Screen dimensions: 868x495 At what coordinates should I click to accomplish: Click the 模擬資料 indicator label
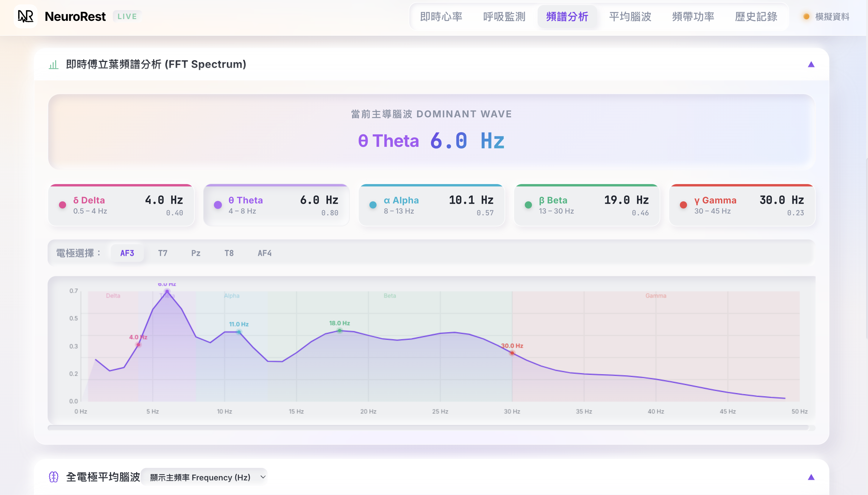[x=832, y=16]
